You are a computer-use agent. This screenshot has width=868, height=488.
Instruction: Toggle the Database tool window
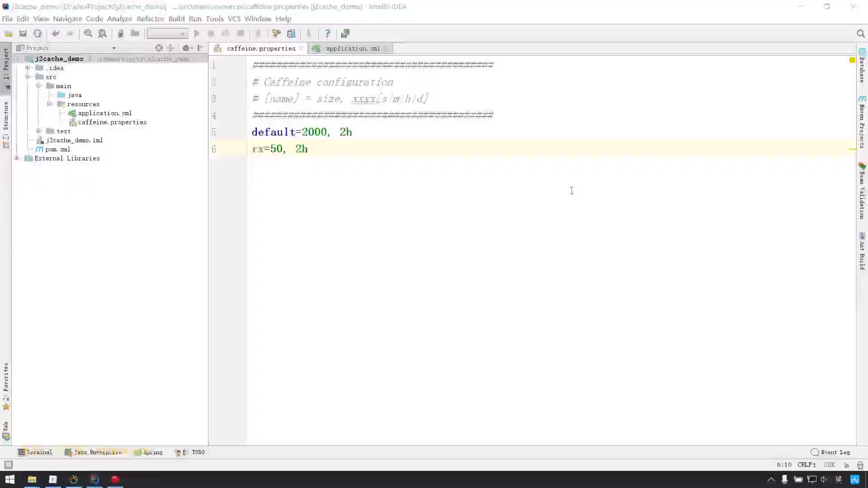pos(862,66)
